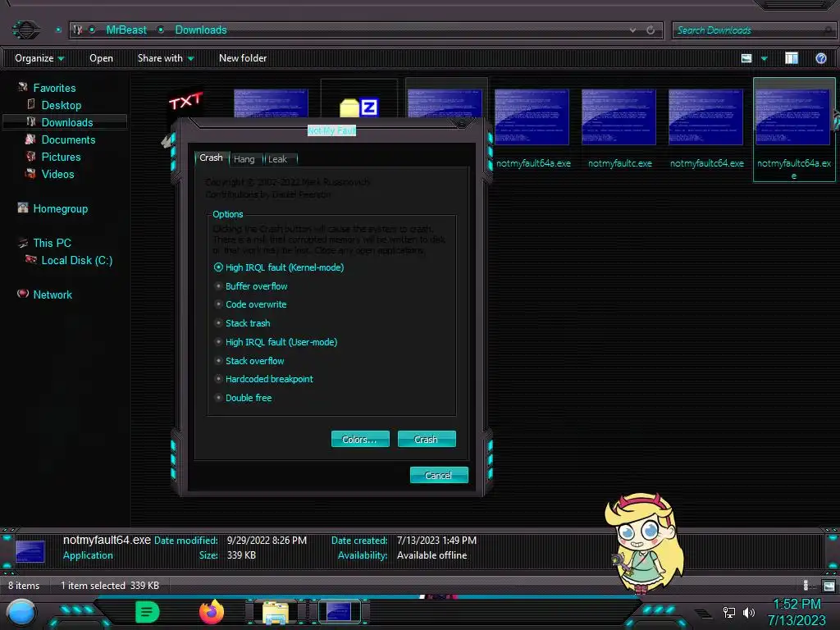Click the back navigation button
This screenshot has width=840, height=630.
click(x=25, y=30)
